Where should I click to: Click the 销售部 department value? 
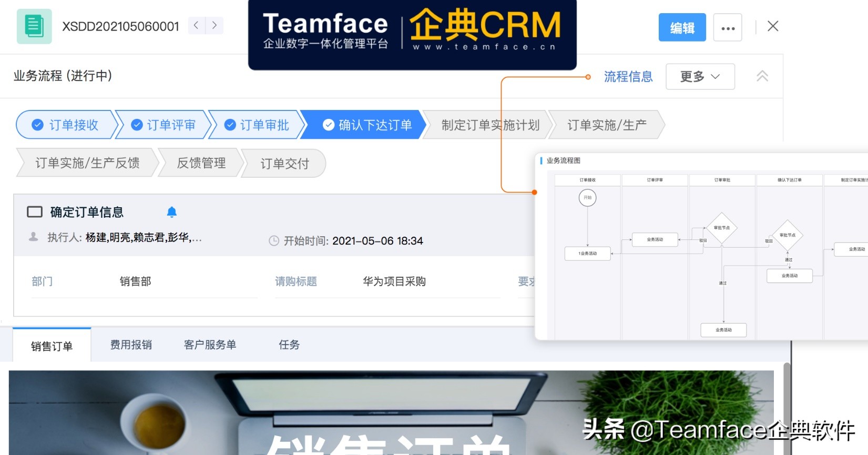(136, 281)
